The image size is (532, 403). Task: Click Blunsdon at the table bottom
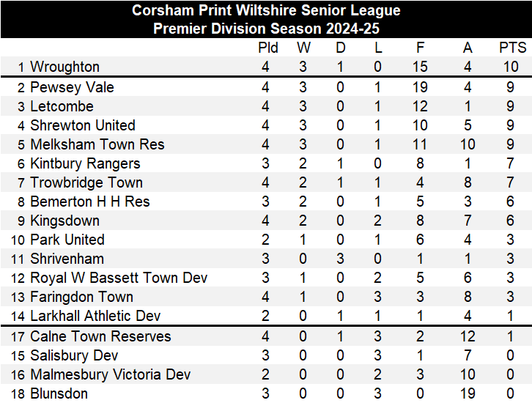(x=59, y=393)
